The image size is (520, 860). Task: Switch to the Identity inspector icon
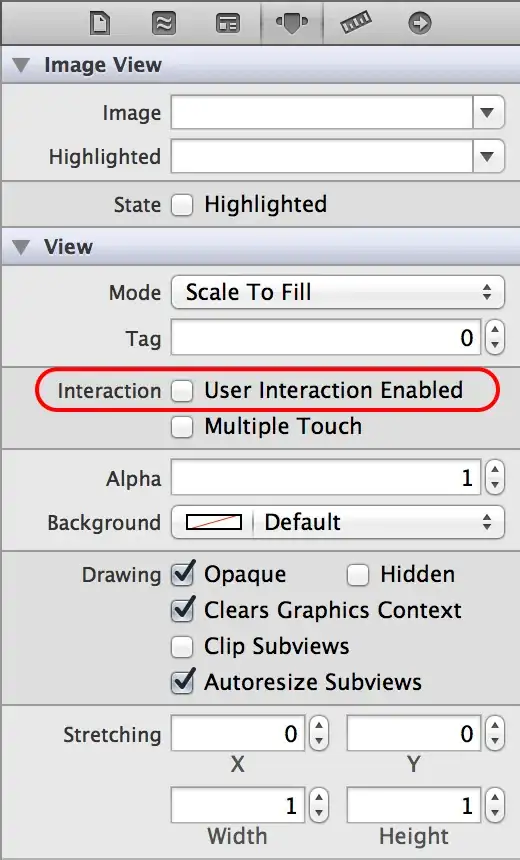[228, 24]
